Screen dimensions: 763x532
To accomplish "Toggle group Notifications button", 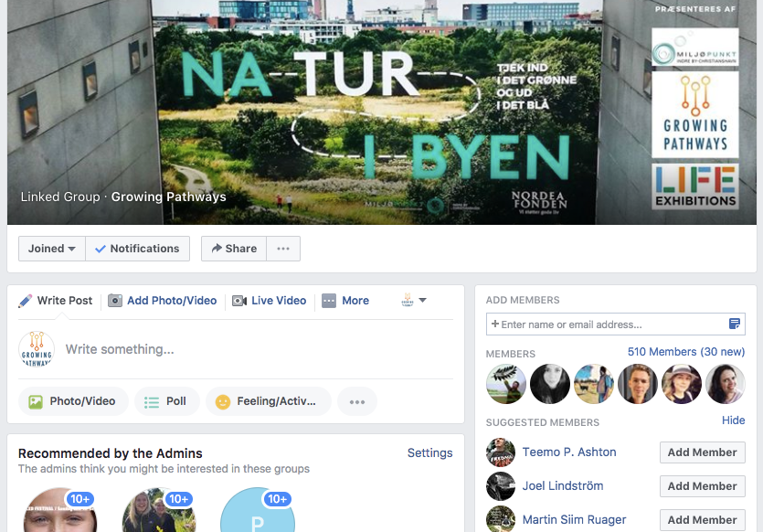I will [138, 249].
